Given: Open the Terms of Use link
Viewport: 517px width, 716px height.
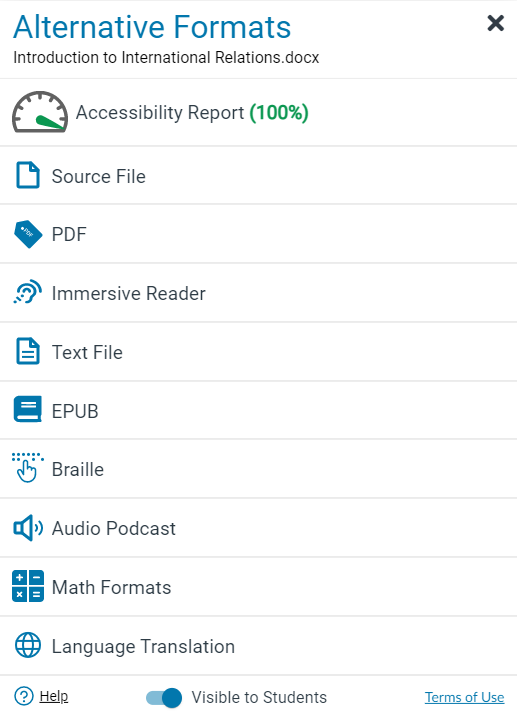Looking at the screenshot, I should click(x=464, y=697).
